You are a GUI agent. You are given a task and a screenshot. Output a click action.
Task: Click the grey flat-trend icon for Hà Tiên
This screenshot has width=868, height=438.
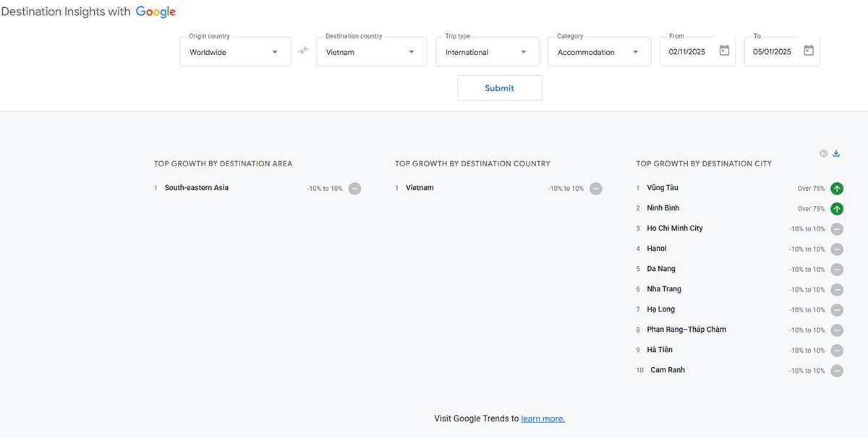837,351
